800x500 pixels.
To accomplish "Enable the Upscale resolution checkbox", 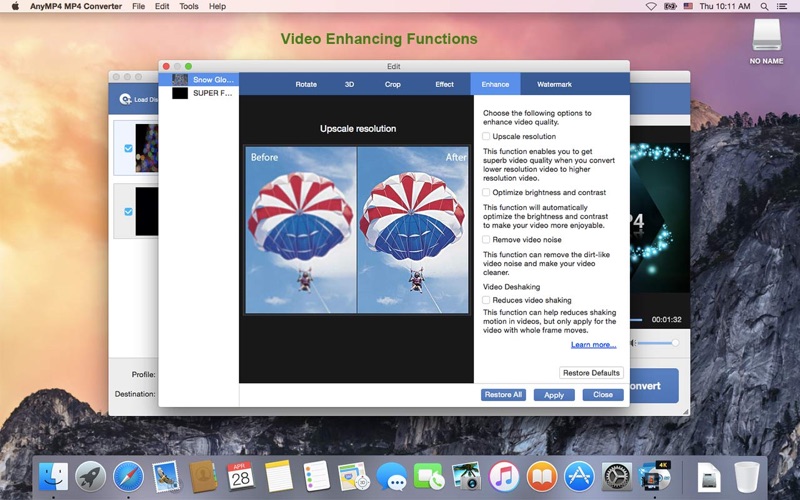I will [486, 136].
